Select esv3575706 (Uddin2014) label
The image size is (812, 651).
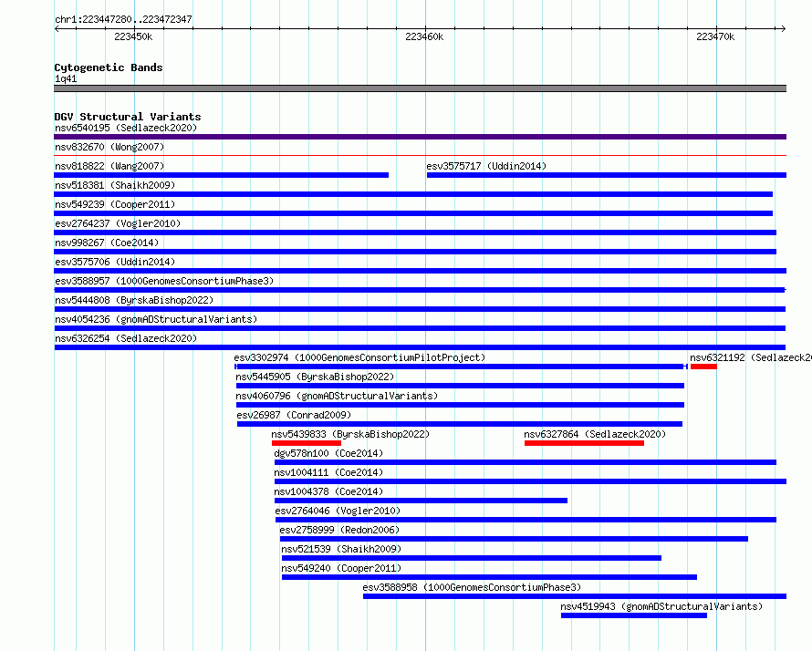[115, 262]
